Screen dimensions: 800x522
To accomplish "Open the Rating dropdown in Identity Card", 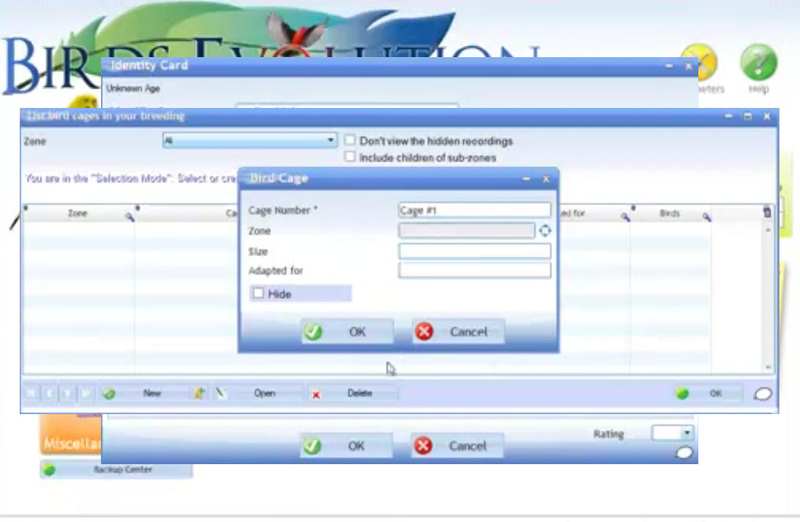I will click(687, 433).
